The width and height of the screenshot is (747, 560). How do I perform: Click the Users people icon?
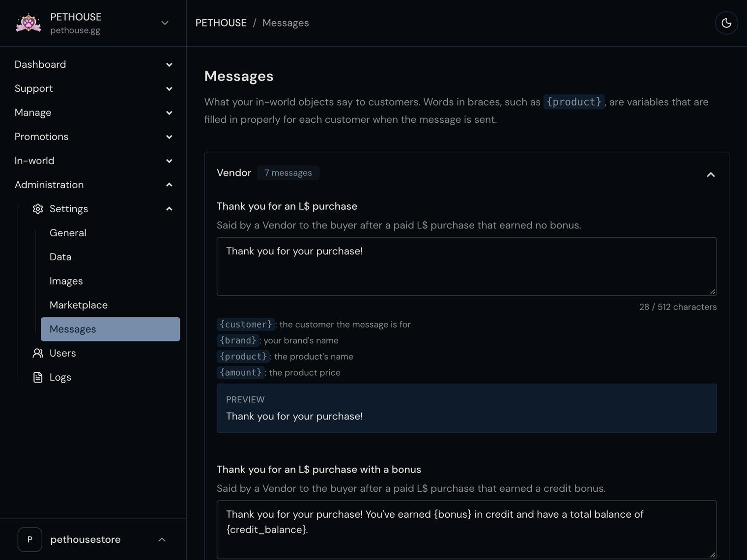point(38,353)
